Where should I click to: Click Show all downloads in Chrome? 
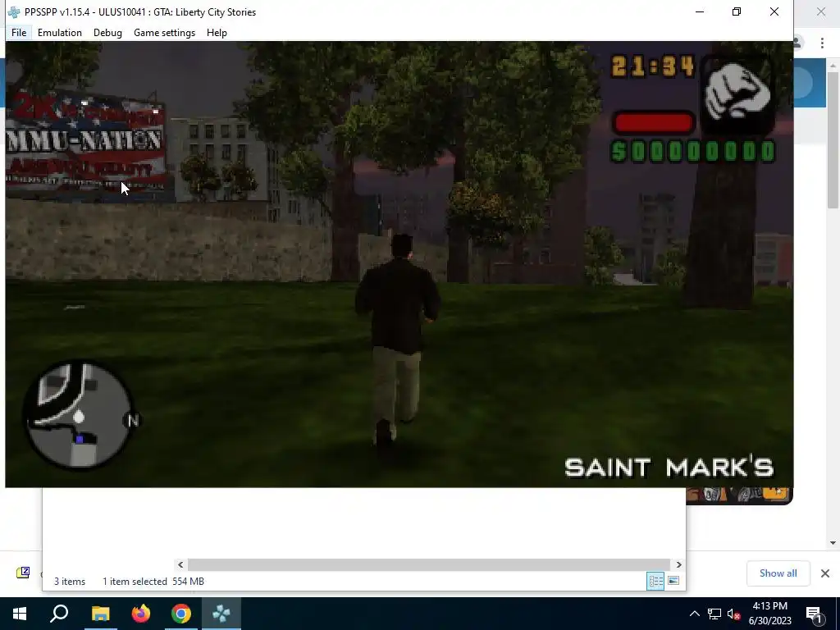tap(778, 573)
